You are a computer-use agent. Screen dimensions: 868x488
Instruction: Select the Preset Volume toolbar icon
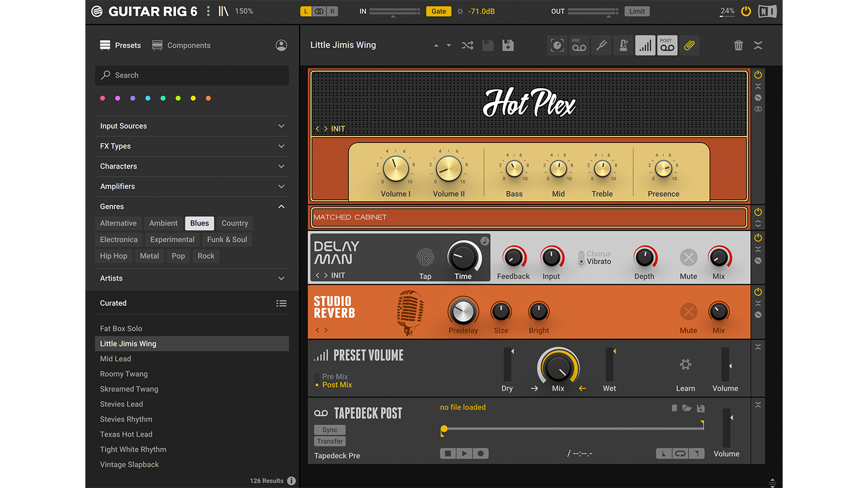[x=645, y=45]
